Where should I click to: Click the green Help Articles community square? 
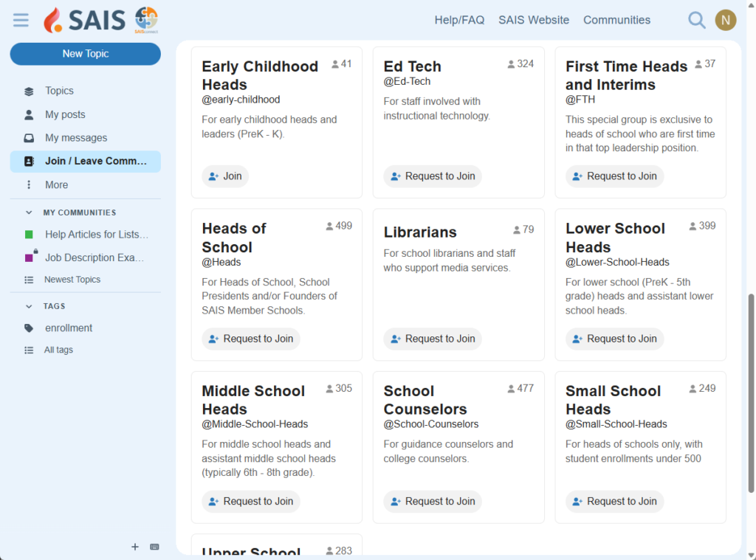[x=29, y=235]
